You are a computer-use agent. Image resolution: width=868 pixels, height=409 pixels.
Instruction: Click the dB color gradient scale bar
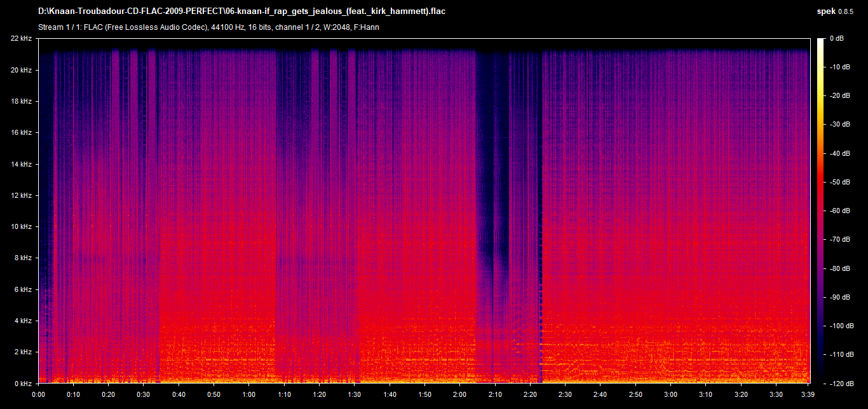click(821, 210)
